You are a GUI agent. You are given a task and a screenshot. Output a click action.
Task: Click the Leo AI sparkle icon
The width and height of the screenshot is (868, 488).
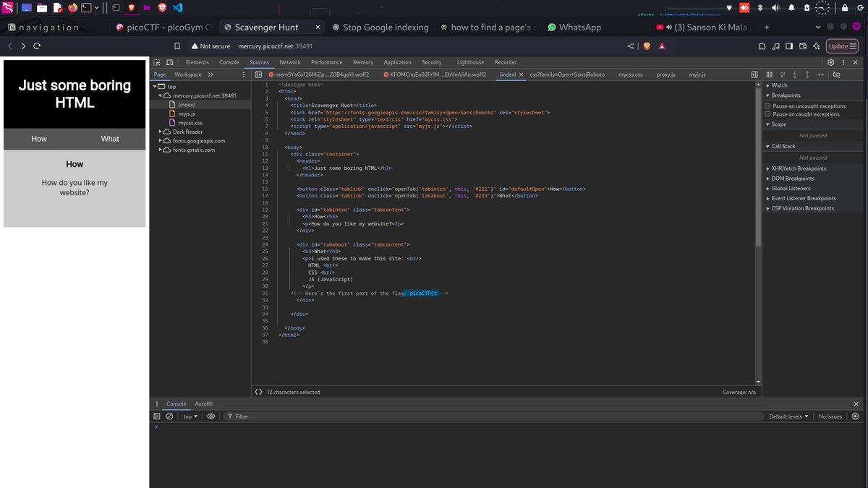(x=817, y=46)
